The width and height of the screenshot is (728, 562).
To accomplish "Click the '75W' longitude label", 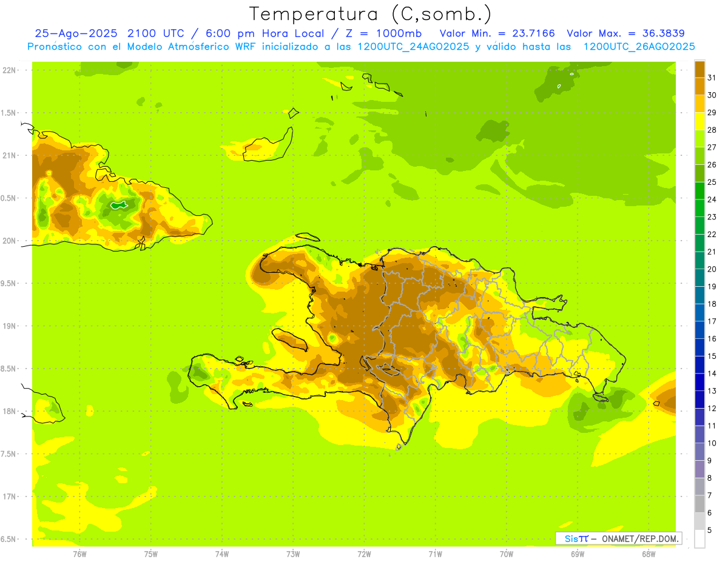I will 150,554.
